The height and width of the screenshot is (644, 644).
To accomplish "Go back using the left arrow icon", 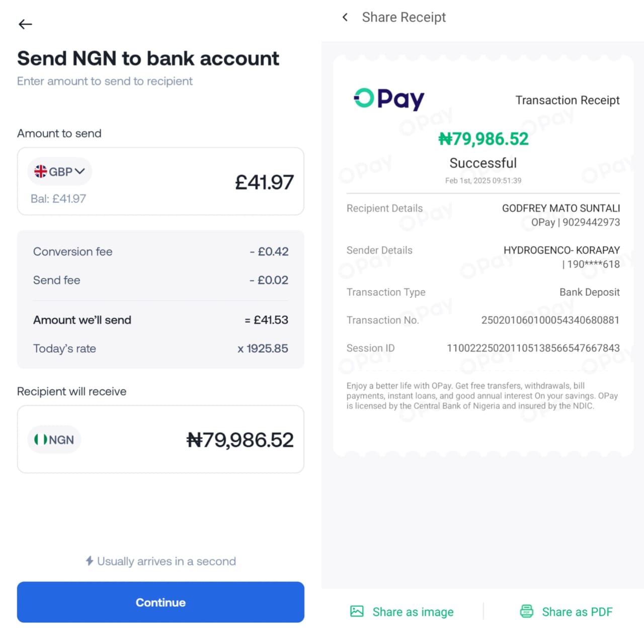I will [25, 24].
